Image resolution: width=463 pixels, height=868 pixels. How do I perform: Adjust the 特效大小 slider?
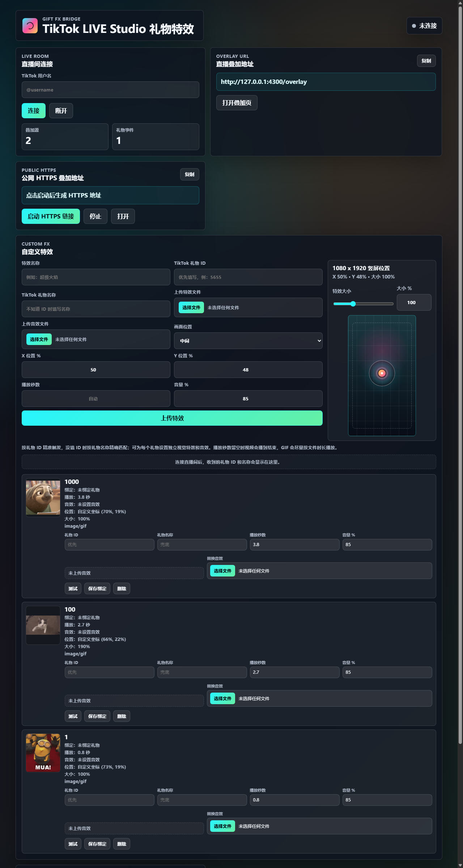(363, 304)
